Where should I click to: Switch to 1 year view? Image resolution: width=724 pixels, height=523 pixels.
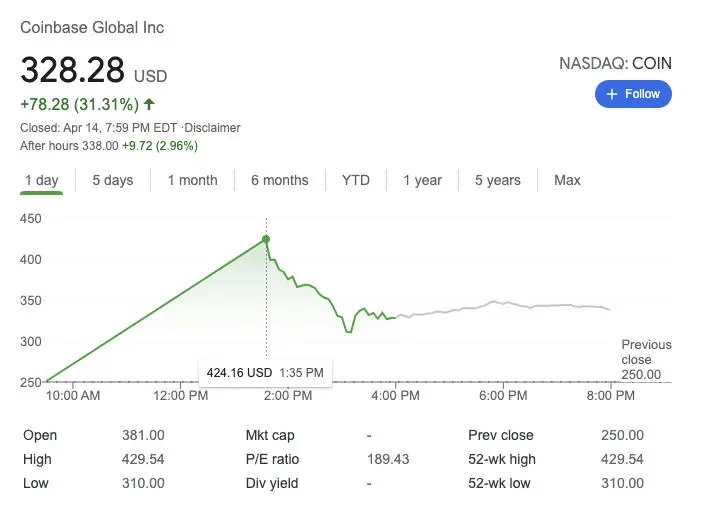(x=422, y=180)
